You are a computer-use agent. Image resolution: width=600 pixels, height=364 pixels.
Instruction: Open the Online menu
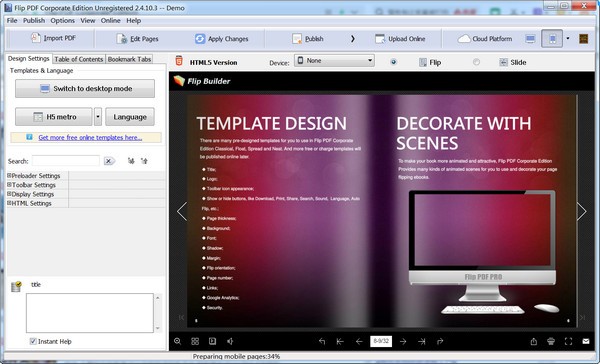[110, 21]
